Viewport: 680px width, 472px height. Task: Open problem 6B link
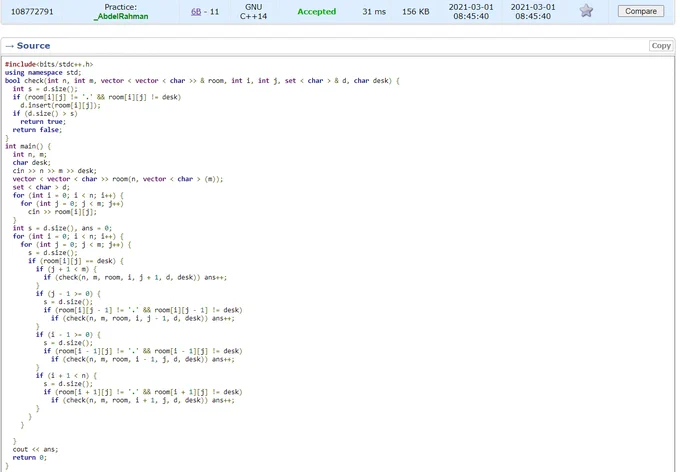tap(196, 12)
